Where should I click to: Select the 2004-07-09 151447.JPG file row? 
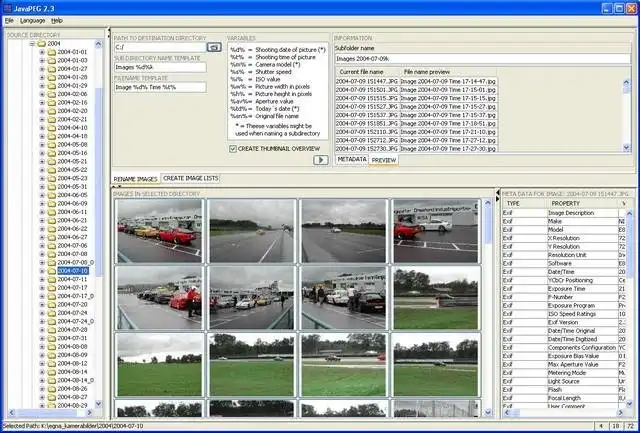click(367, 81)
